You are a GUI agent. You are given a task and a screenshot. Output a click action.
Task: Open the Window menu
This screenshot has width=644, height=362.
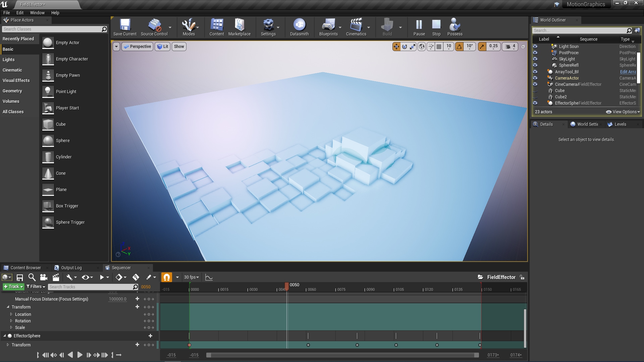(37, 13)
